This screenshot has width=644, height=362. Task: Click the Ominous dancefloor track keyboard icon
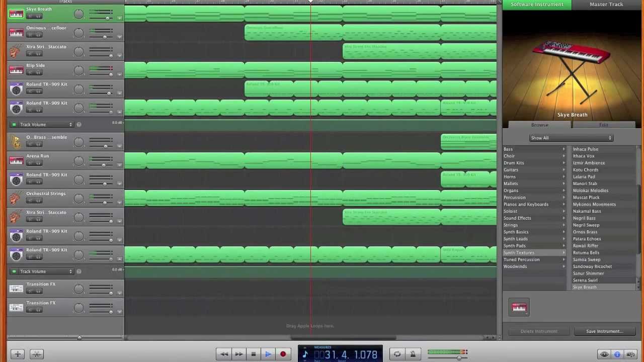16,33
